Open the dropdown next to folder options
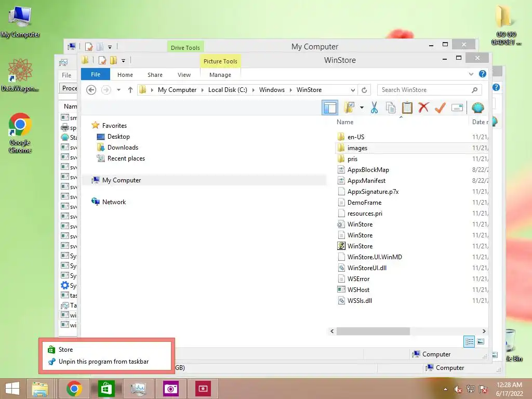Image resolution: width=532 pixels, height=399 pixels. [x=362, y=108]
